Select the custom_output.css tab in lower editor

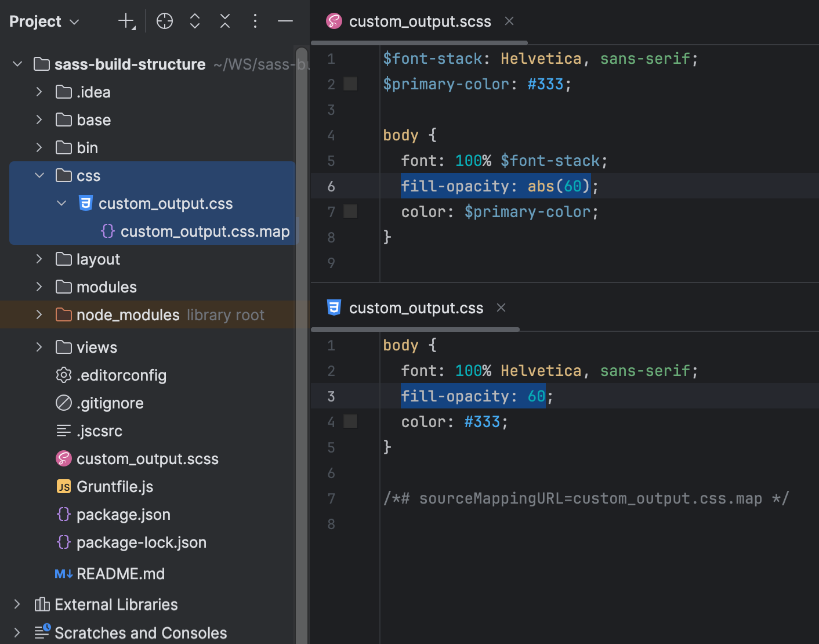[415, 307]
